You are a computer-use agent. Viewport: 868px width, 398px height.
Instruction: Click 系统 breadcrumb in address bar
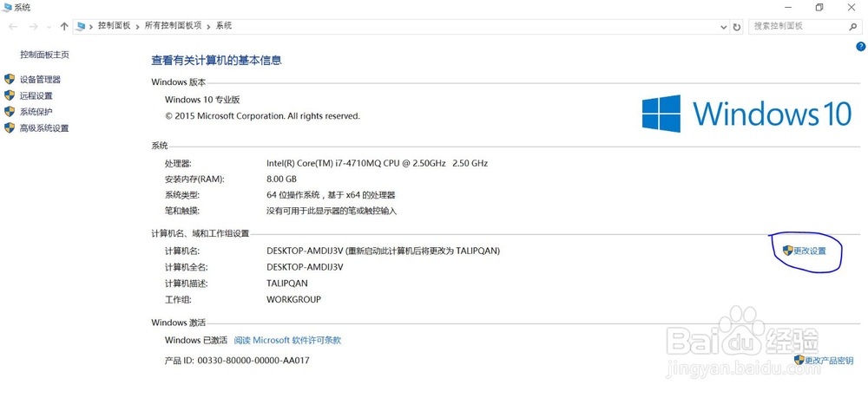tap(224, 26)
